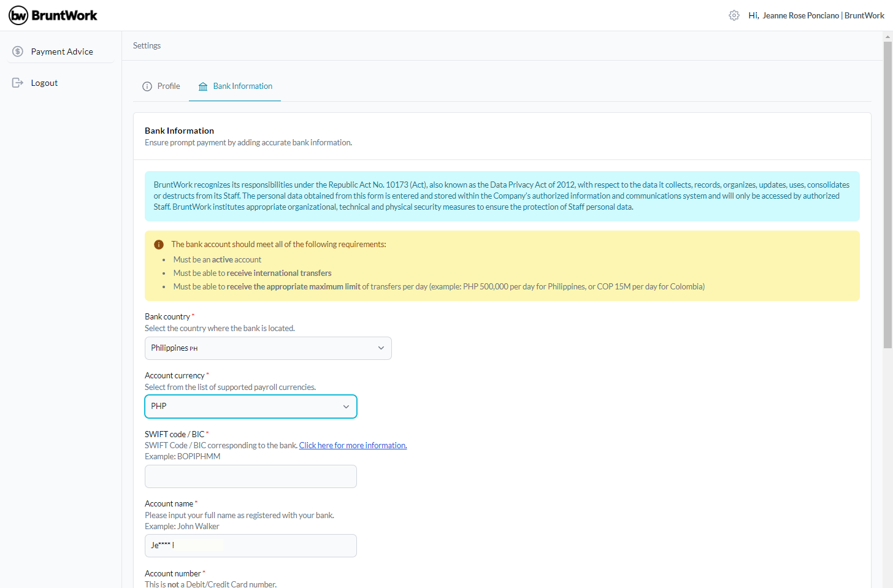Image resolution: width=893 pixels, height=588 pixels.
Task: Click 'Must be an active account' requirement
Action: click(217, 260)
